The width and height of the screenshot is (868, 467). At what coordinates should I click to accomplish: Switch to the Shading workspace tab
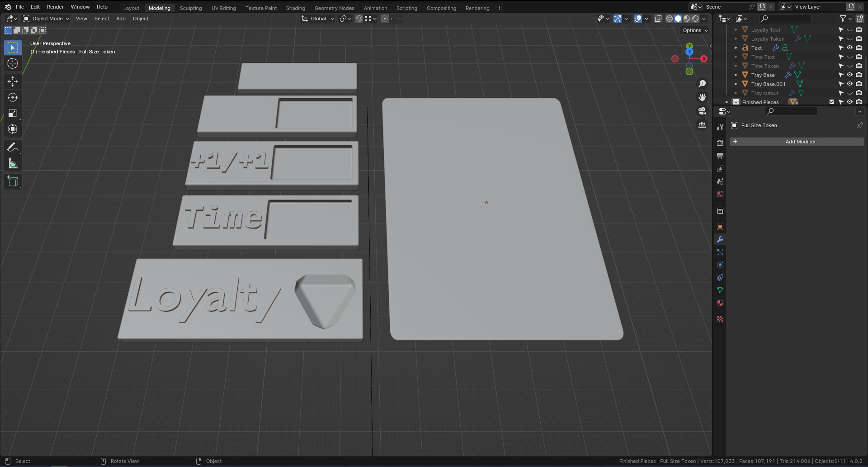[x=295, y=8]
